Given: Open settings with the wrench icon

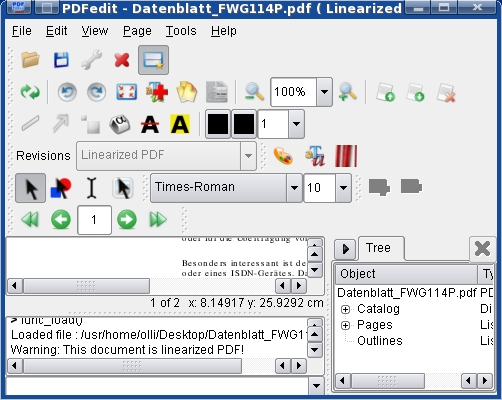Looking at the screenshot, I should [x=91, y=60].
